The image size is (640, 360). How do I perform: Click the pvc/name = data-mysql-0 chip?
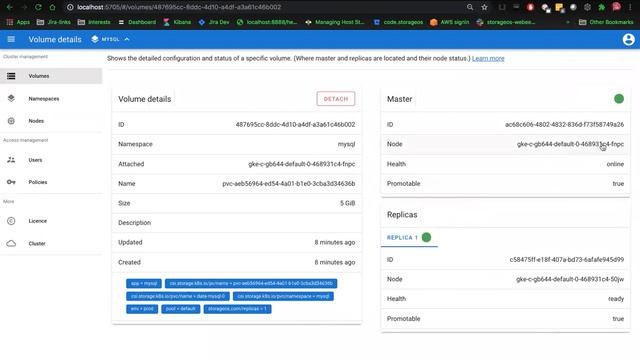pyautogui.click(x=178, y=296)
